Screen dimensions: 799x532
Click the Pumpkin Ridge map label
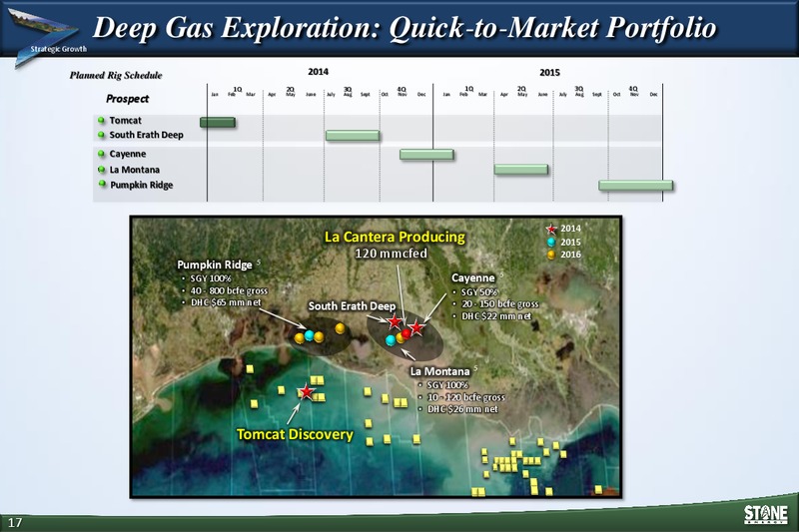pos(215,265)
